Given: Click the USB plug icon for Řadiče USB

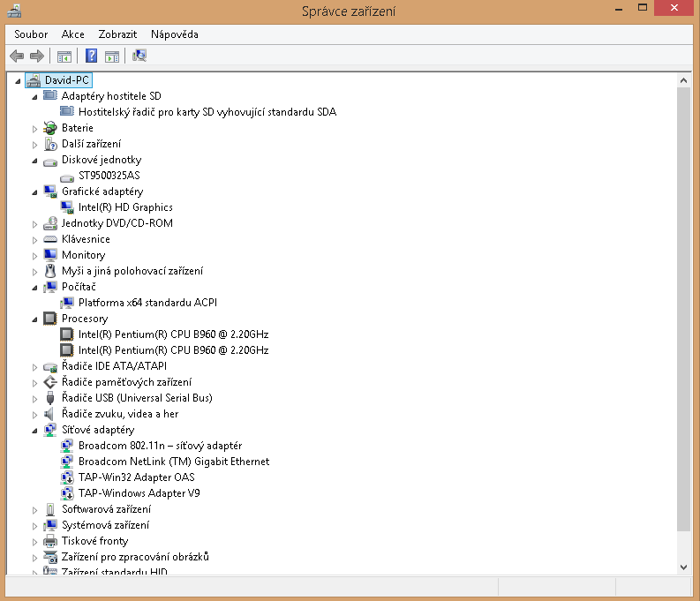Looking at the screenshot, I should pyautogui.click(x=50, y=397).
